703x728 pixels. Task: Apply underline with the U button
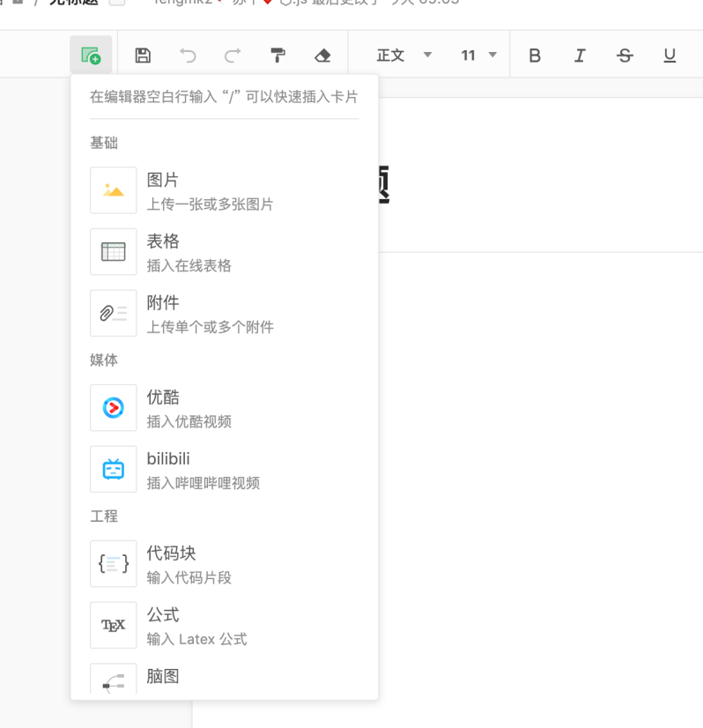click(x=670, y=56)
